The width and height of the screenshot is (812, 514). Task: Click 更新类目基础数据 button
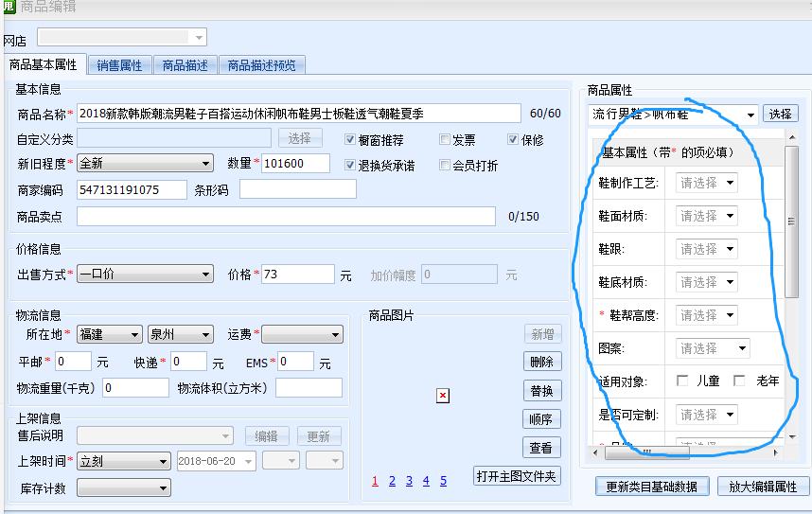click(x=652, y=487)
